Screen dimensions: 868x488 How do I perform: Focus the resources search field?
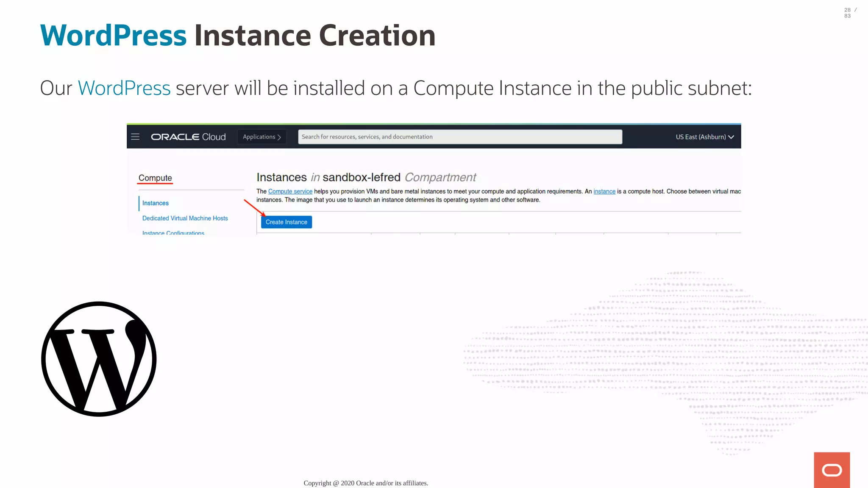(x=460, y=137)
